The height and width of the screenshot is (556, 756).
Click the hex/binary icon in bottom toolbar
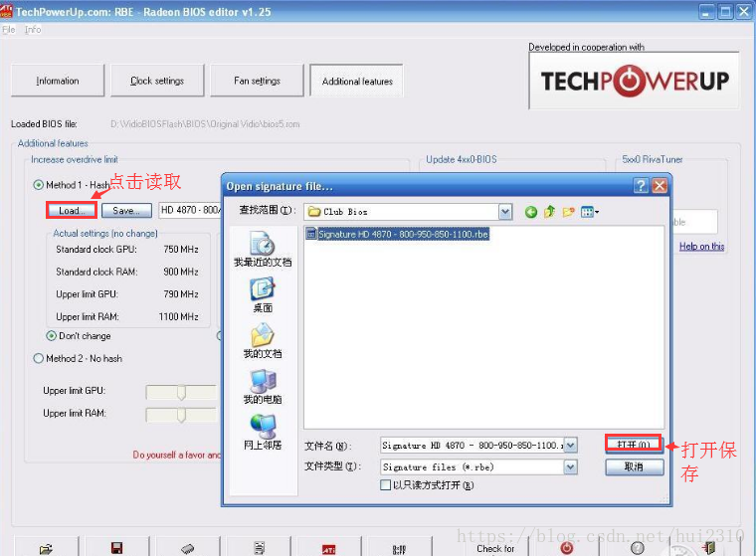pyautogui.click(x=399, y=549)
